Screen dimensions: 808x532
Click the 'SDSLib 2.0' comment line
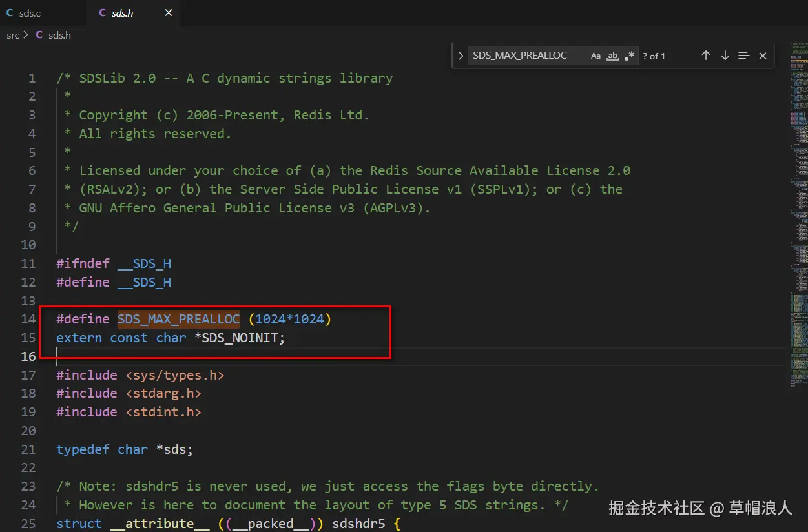[x=225, y=78]
